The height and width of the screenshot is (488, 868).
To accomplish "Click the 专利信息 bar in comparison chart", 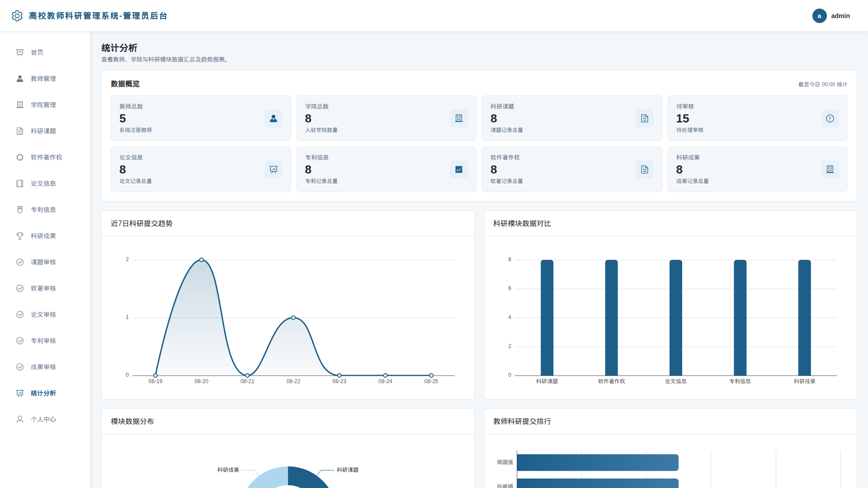I will (x=740, y=318).
